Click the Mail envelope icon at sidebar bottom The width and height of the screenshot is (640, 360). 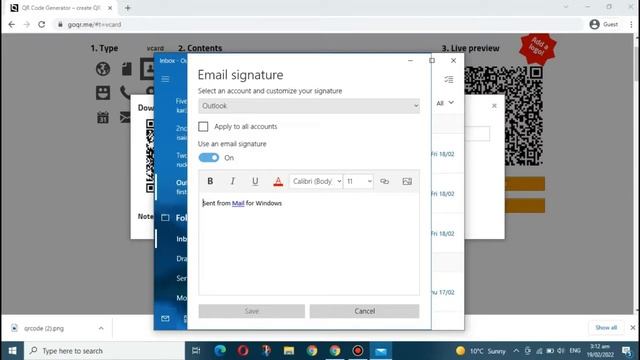[165, 318]
